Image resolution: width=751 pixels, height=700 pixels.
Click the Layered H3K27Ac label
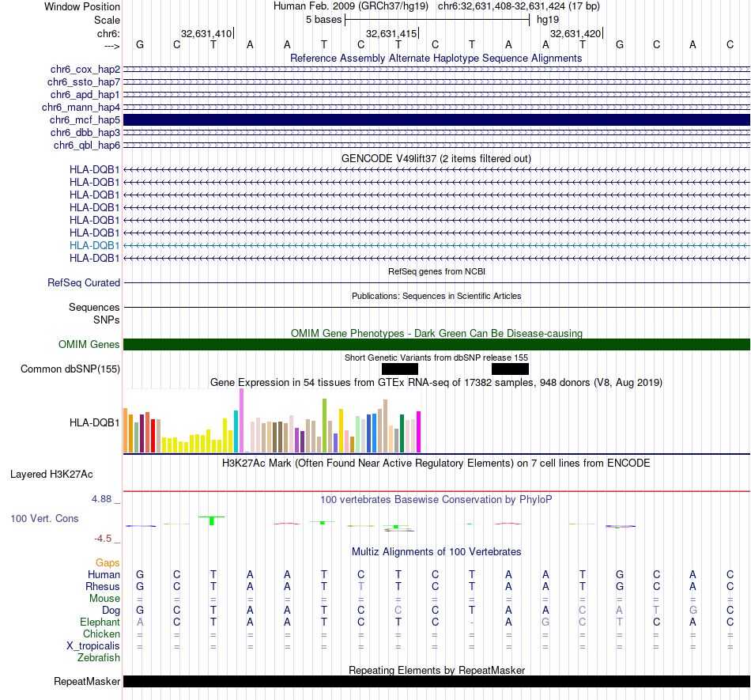point(51,475)
